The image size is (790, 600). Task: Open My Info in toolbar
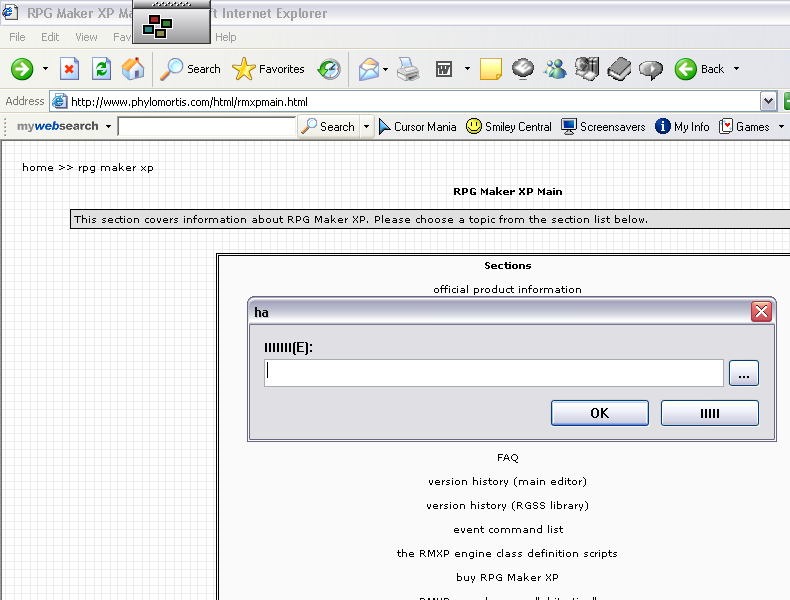[682, 126]
